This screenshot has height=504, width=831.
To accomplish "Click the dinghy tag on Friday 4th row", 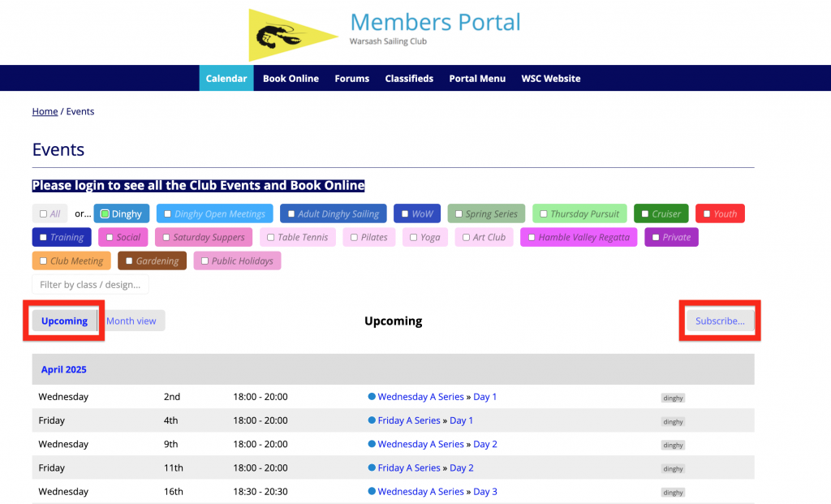I will [x=673, y=421].
